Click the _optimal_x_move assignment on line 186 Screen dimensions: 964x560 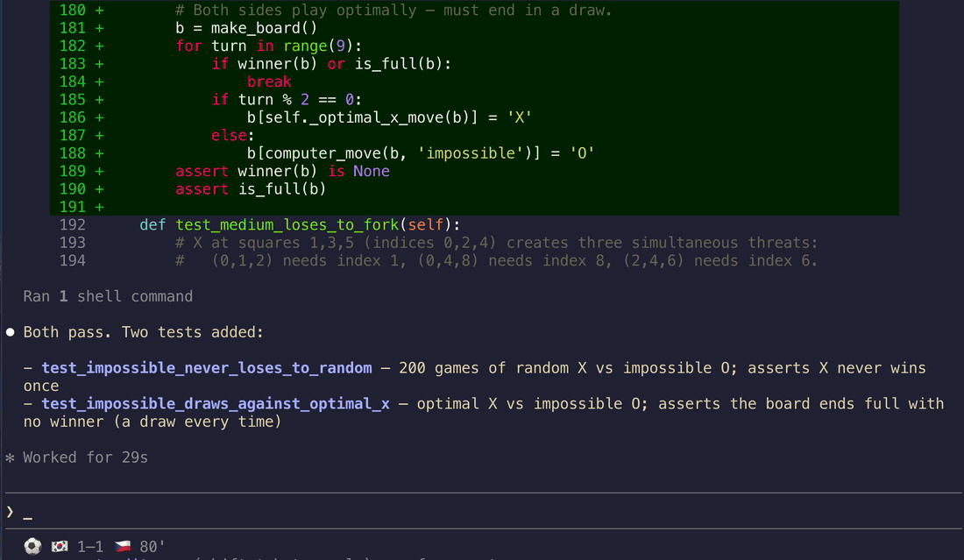click(x=389, y=117)
